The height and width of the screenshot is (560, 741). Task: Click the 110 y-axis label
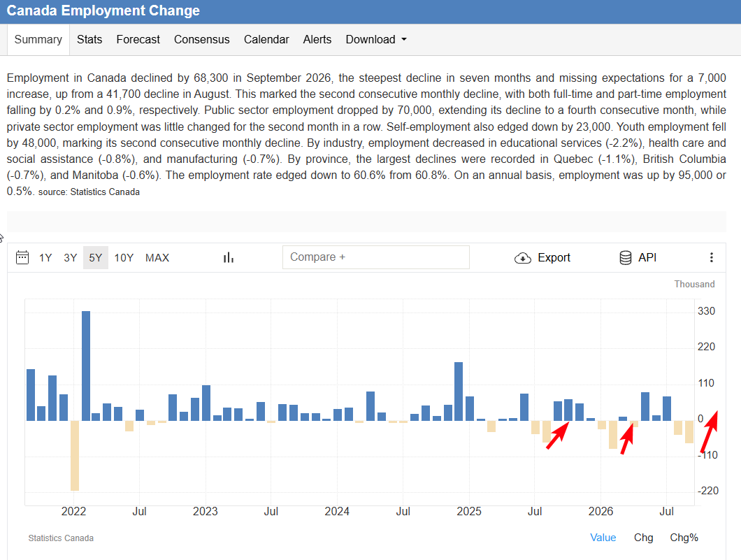[x=706, y=383]
